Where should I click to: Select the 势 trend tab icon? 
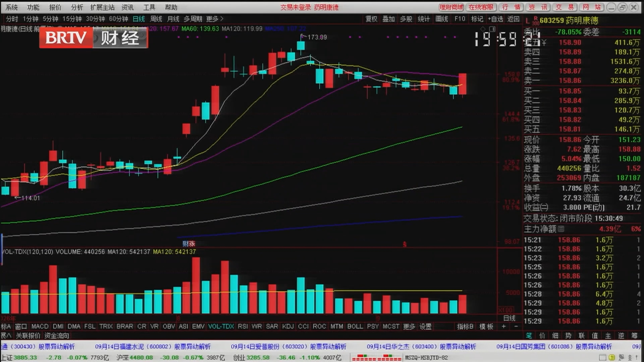(569, 336)
